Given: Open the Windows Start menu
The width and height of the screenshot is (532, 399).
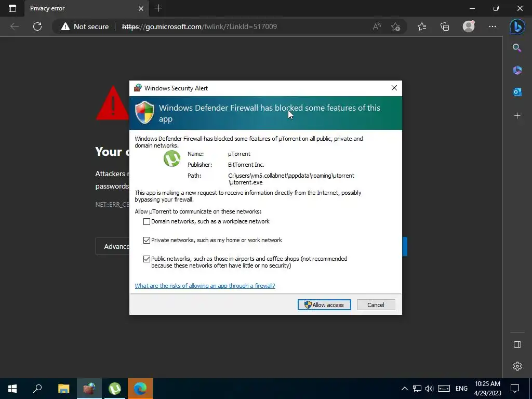Looking at the screenshot, I should [x=12, y=388].
